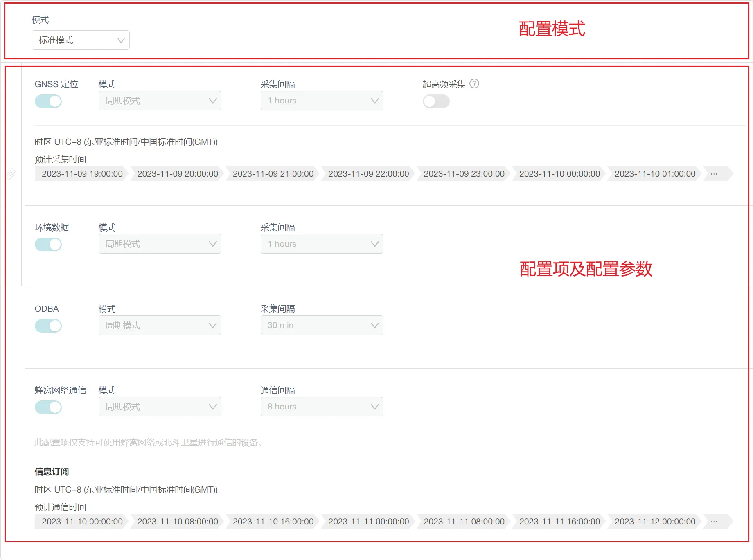Open the 8 hours 通信间隔 dropdown
The width and height of the screenshot is (753, 560).
click(x=322, y=407)
